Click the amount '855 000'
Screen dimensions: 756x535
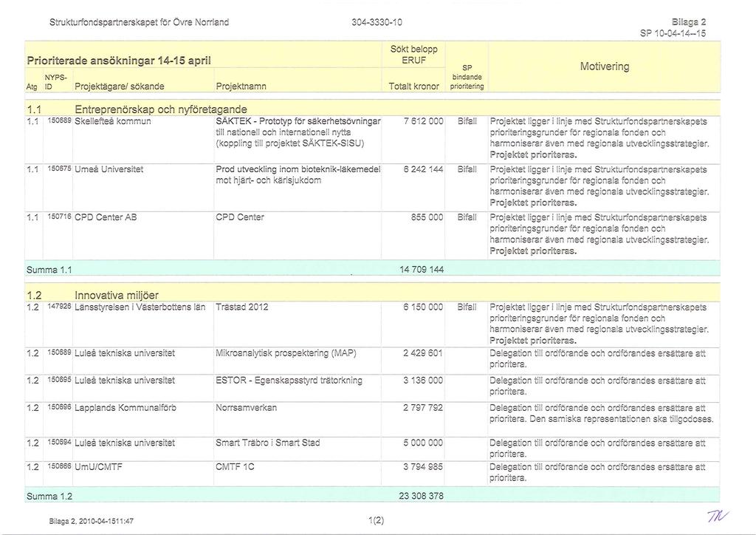click(x=427, y=217)
